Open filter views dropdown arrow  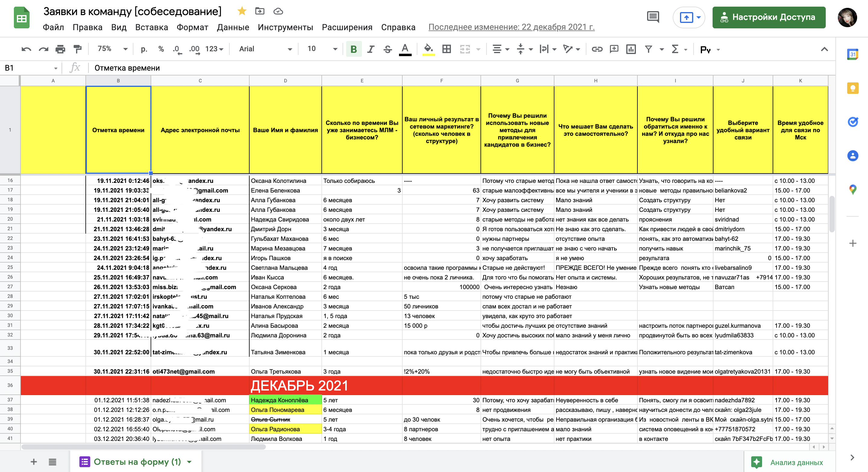(662, 49)
